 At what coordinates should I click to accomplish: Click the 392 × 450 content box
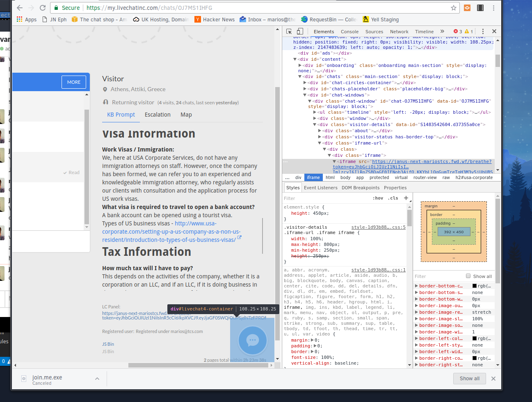pyautogui.click(x=454, y=232)
